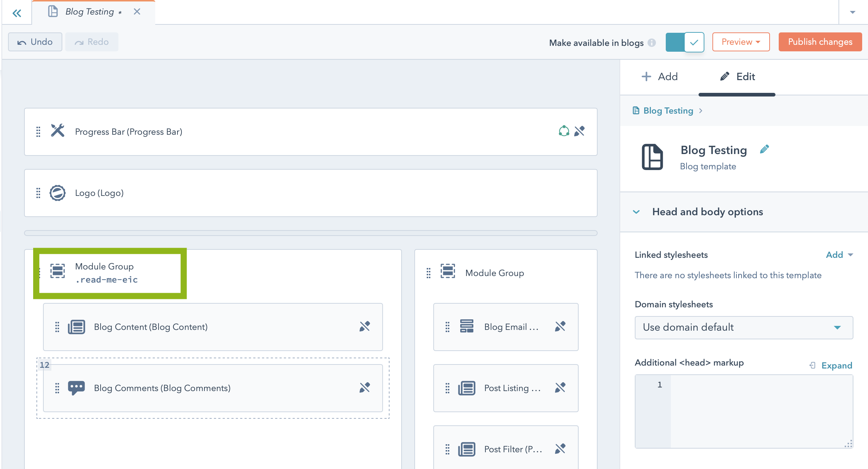
Task: Select the right Module Group label
Action: (x=495, y=273)
